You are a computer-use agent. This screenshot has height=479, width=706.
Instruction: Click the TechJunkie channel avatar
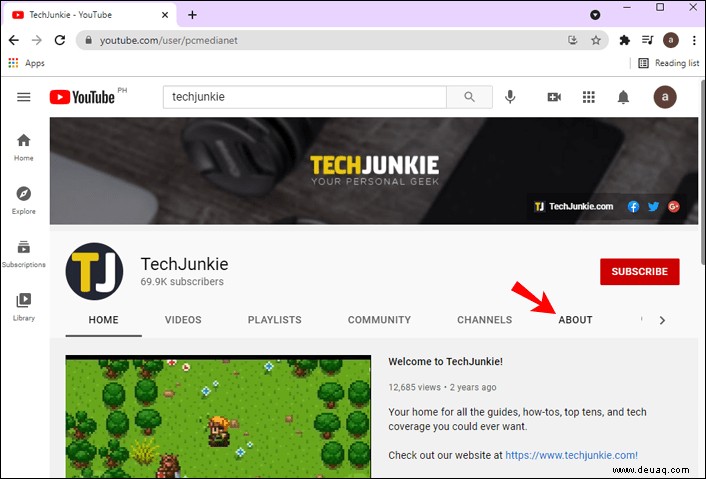tap(94, 271)
